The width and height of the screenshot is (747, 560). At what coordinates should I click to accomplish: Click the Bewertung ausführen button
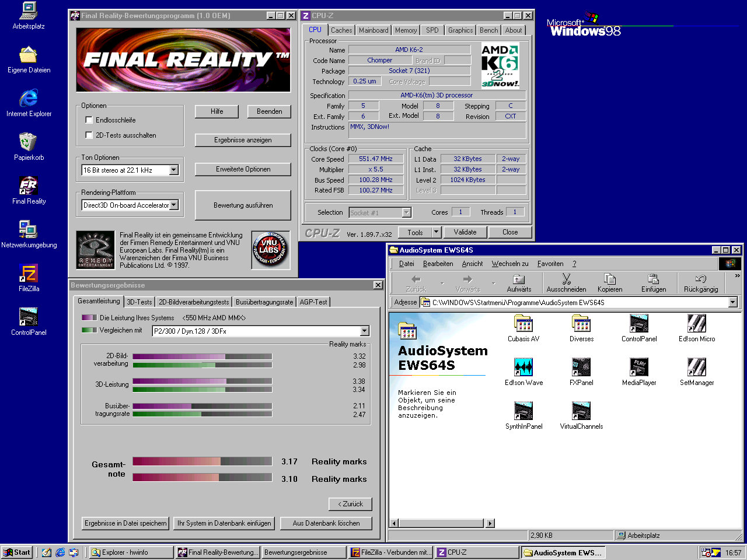[243, 205]
